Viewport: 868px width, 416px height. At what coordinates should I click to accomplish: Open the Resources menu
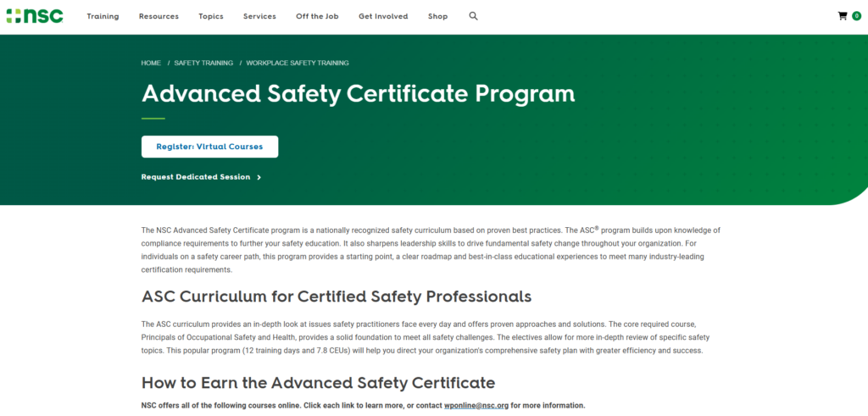159,17
